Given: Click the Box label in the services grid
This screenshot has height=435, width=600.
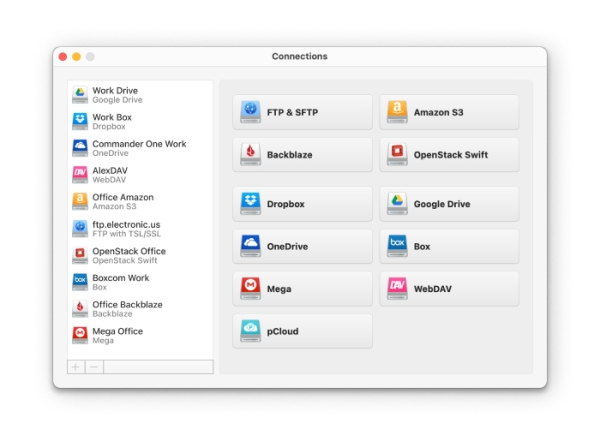Looking at the screenshot, I should pos(422,247).
